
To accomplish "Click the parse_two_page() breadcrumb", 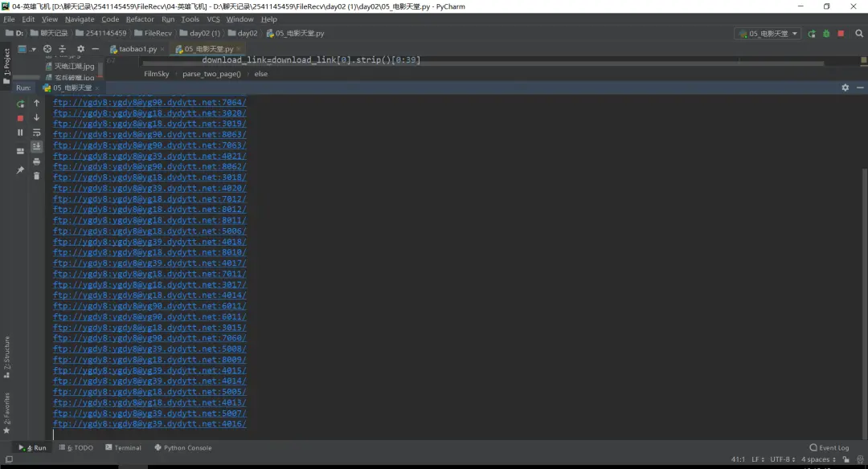I will [x=211, y=74].
